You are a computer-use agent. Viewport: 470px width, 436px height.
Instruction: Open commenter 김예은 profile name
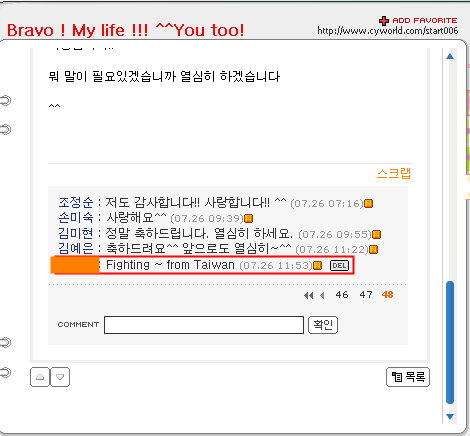[x=76, y=249]
